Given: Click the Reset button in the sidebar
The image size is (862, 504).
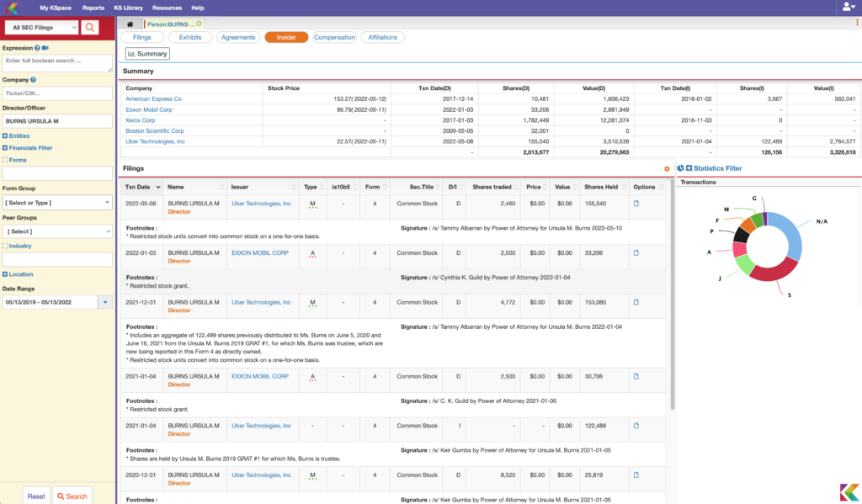Looking at the screenshot, I should coord(35,496).
